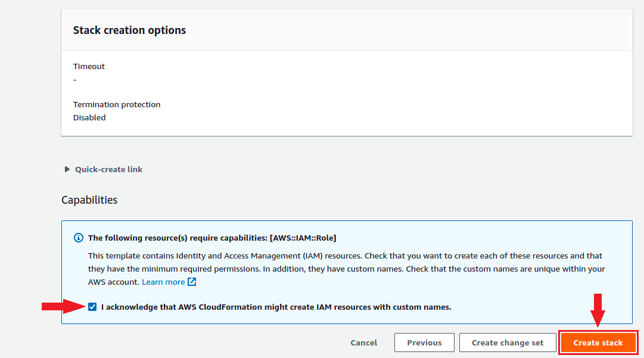The image size is (644, 358).
Task: Click the Termination protection label
Action: pyautogui.click(x=117, y=104)
